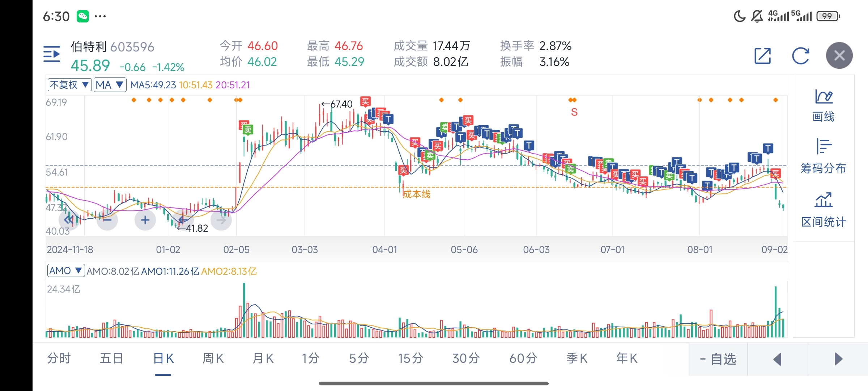Tap current price 45.89
The height and width of the screenshot is (391, 868).
click(x=90, y=66)
